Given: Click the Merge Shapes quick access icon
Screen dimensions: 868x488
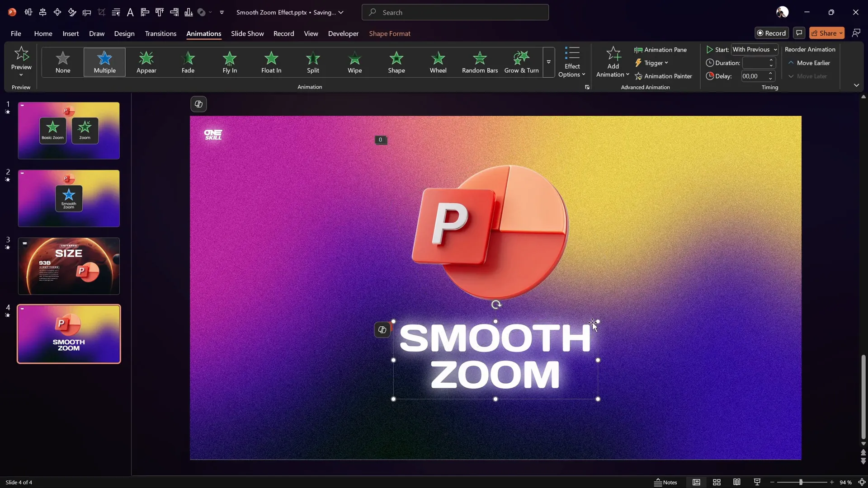Looking at the screenshot, I should [x=202, y=12].
